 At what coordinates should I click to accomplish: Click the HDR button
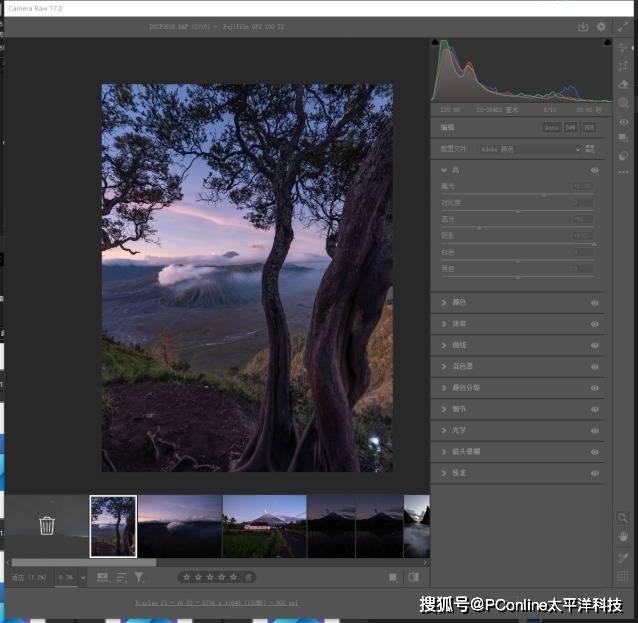click(x=589, y=127)
